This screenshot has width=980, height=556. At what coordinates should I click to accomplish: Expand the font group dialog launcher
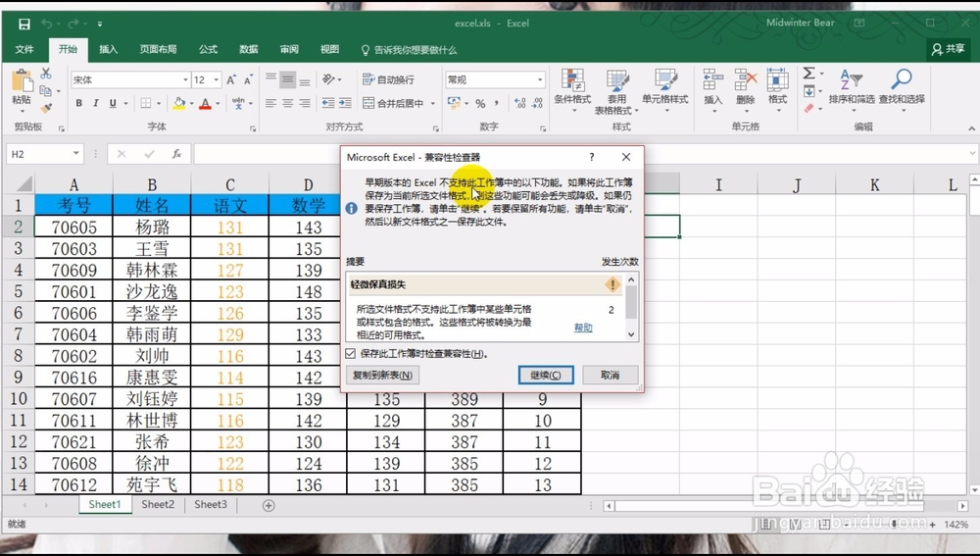click(253, 128)
